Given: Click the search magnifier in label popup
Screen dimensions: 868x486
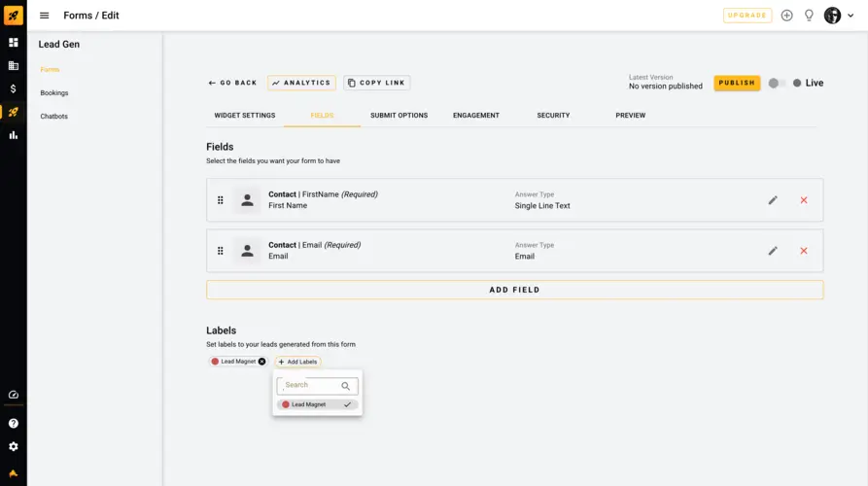Looking at the screenshot, I should [345, 386].
